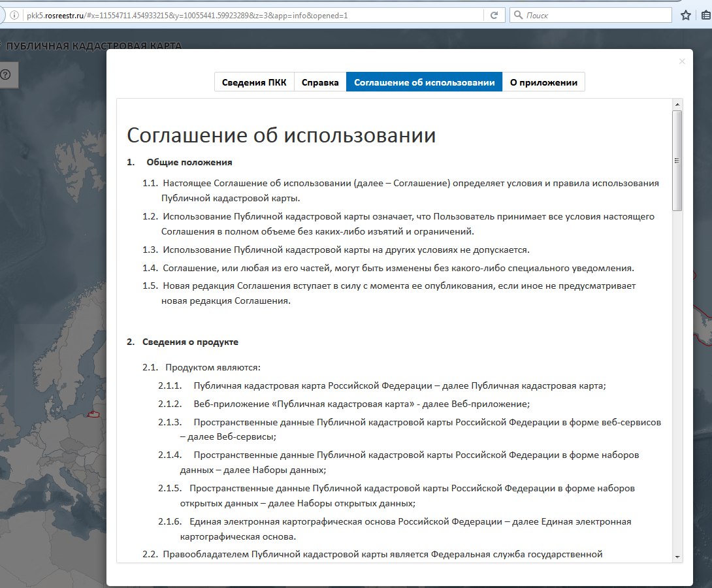
Task: Click the site information icon in address bar
Action: [14, 16]
